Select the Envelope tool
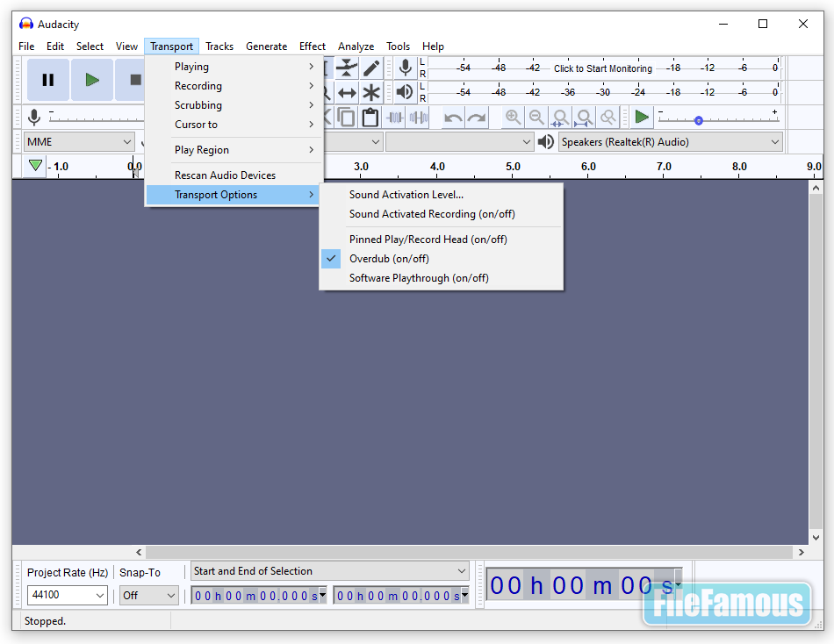This screenshot has height=644, width=834. 347,68
